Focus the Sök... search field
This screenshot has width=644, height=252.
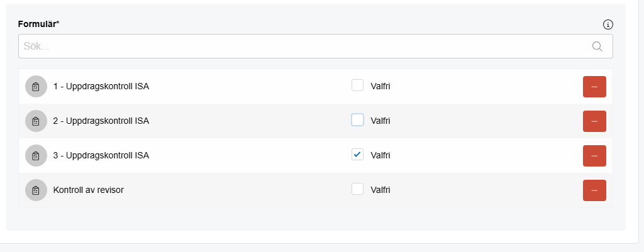coord(316,46)
